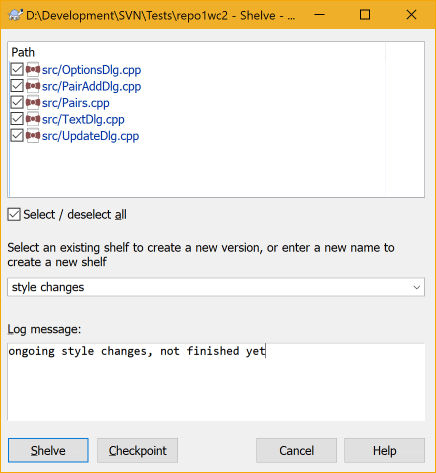436x473 pixels.
Task: Close the Shelve dialog window
Action: pos(411,15)
